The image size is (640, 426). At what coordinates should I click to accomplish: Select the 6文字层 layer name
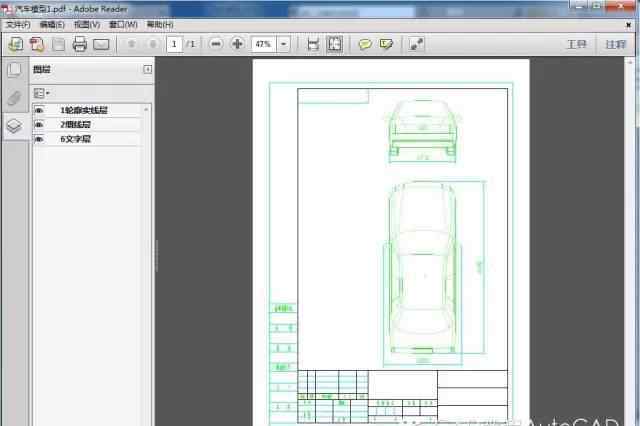(75, 139)
